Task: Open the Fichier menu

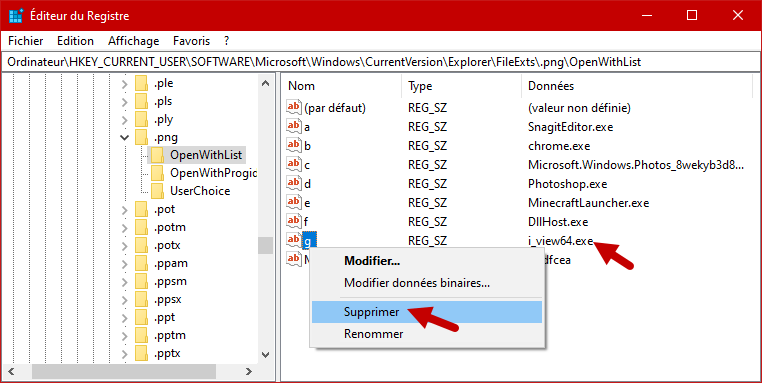Action: pyautogui.click(x=26, y=41)
